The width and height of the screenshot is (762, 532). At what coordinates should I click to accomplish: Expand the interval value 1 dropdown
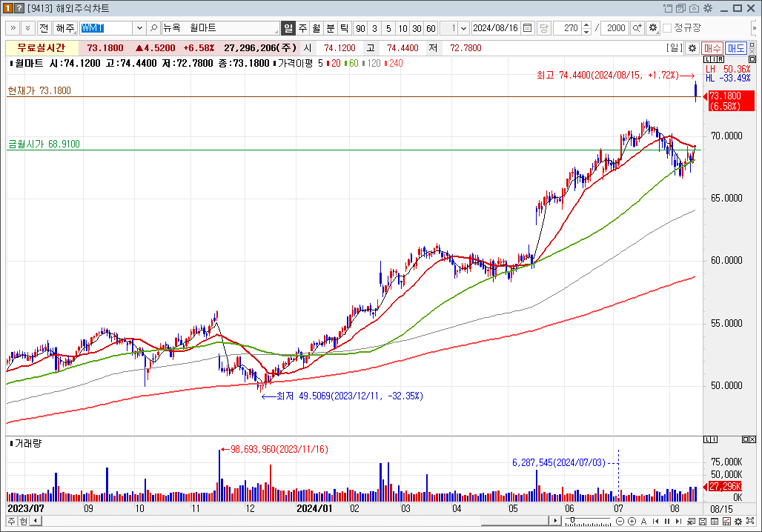coord(464,28)
